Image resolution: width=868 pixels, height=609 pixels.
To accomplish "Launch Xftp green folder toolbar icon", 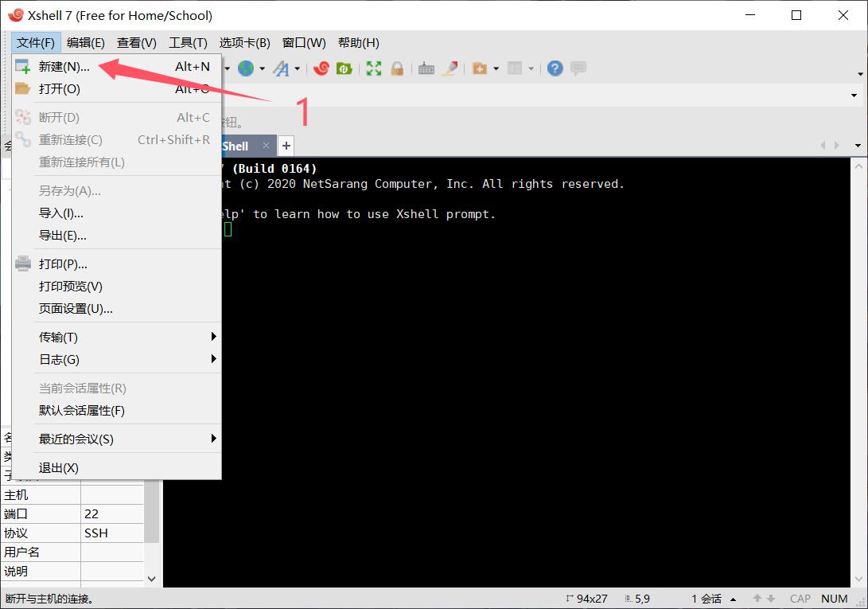I will point(344,68).
